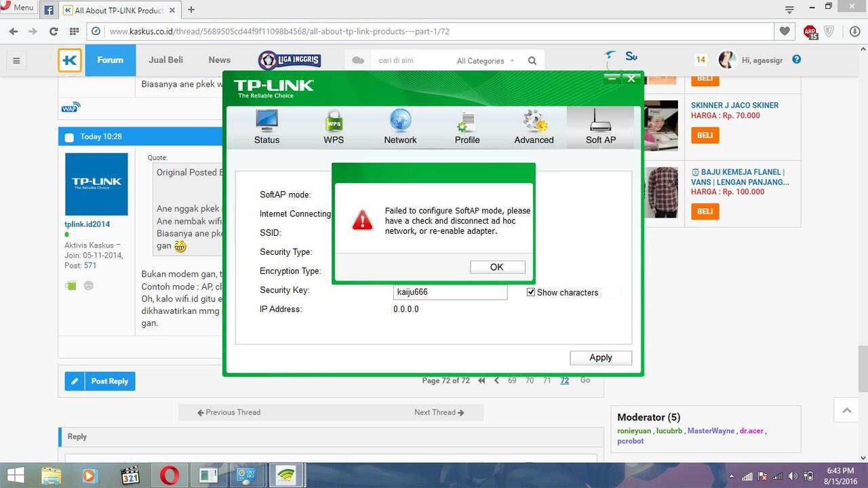Reload the current page
Viewport: 868px width, 488px height.
point(54,31)
